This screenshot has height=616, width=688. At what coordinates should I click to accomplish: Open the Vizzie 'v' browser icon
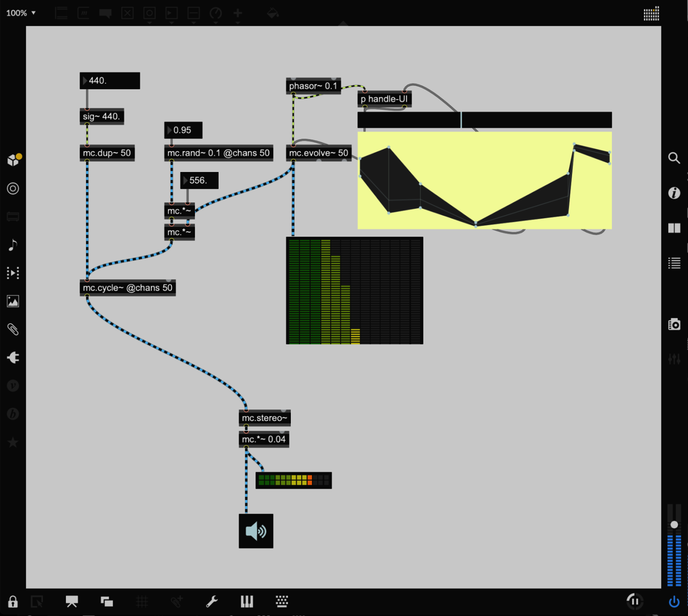click(x=13, y=386)
